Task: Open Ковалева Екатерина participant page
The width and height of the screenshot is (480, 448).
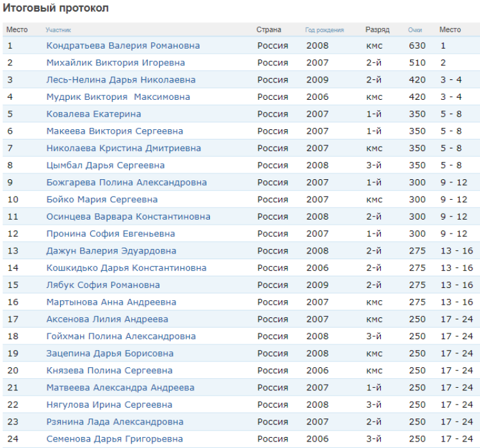Action: coord(93,114)
